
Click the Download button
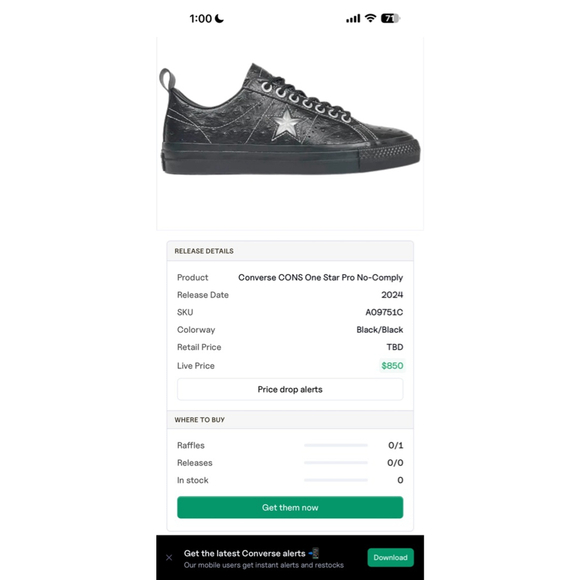(390, 557)
